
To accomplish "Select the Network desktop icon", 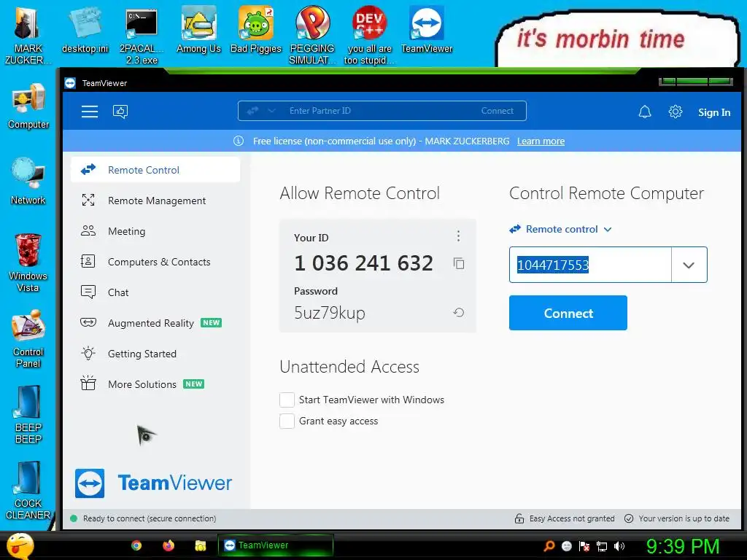I will (28, 181).
